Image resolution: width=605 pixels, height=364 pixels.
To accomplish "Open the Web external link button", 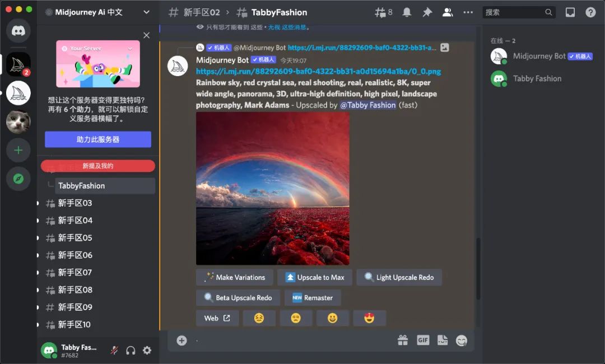I will [217, 318].
